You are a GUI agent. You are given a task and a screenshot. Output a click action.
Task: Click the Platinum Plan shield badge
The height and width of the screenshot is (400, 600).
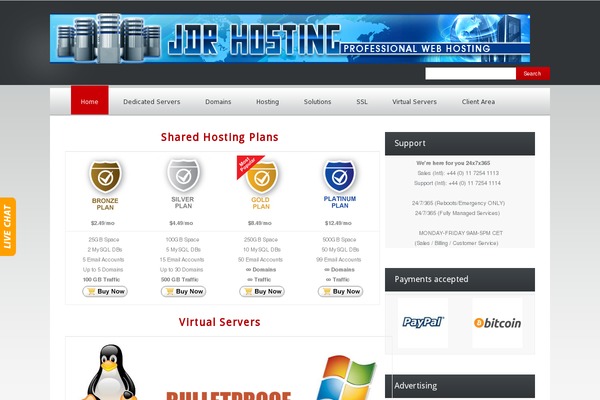click(x=340, y=176)
